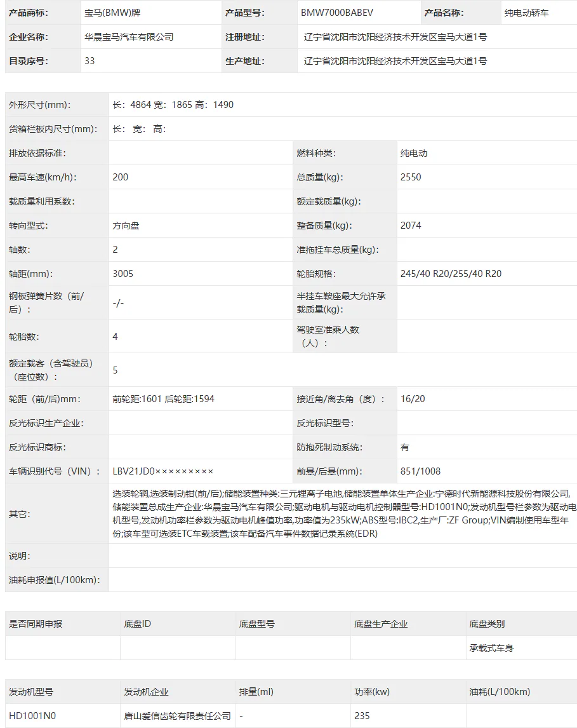Select the curb weight value 2074

point(411,225)
